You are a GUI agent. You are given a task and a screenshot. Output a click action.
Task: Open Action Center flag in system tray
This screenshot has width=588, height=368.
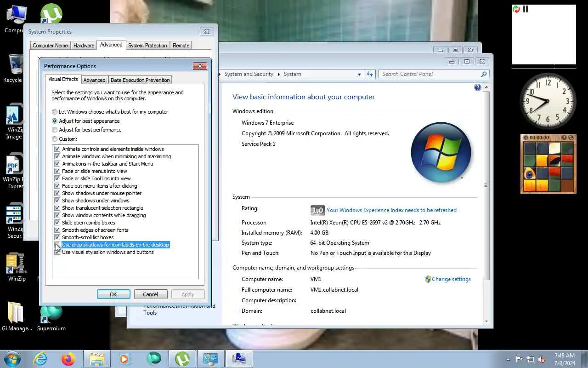(519, 359)
